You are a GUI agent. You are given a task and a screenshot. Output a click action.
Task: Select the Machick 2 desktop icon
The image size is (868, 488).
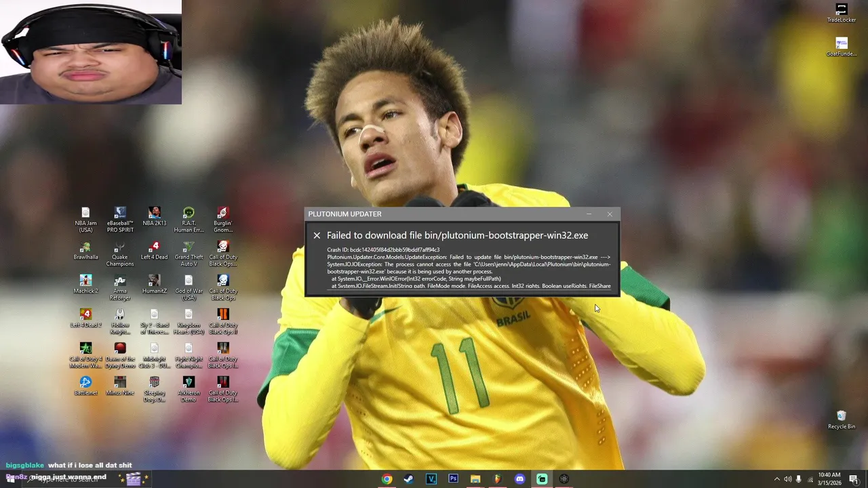point(85,285)
